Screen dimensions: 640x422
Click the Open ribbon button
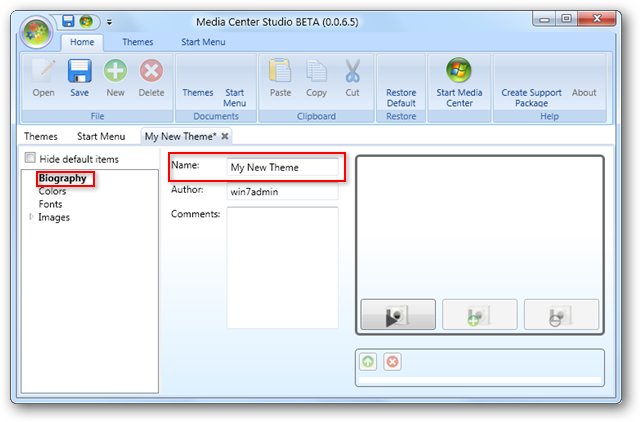click(44, 78)
